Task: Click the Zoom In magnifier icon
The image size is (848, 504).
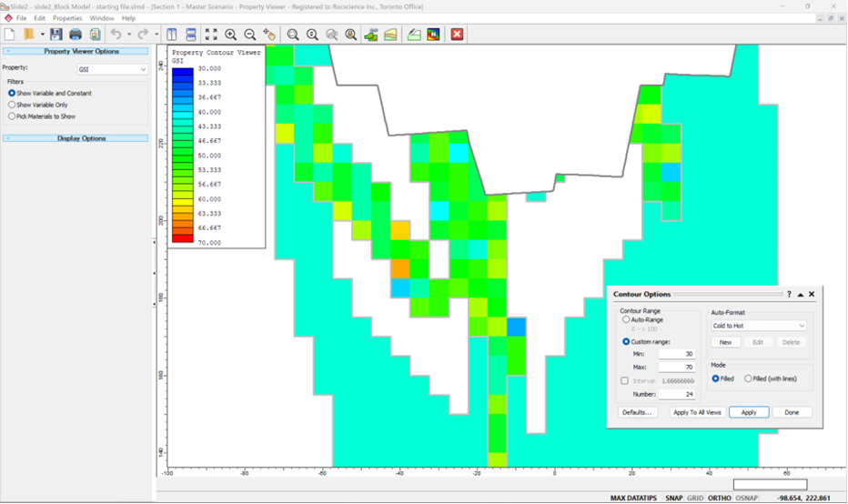Action: [x=231, y=35]
